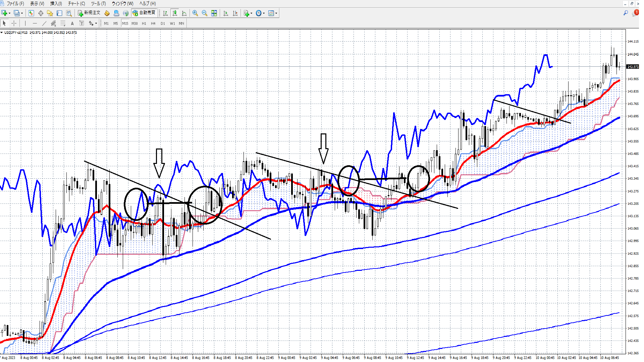Open the 表示 (V) menu
Image resolution: width=644 pixels, height=362 pixels.
(x=37, y=4)
